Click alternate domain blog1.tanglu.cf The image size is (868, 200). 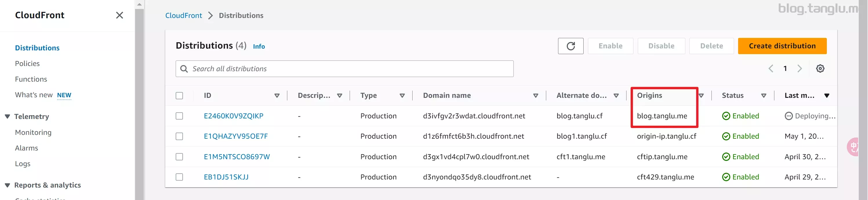(x=582, y=136)
